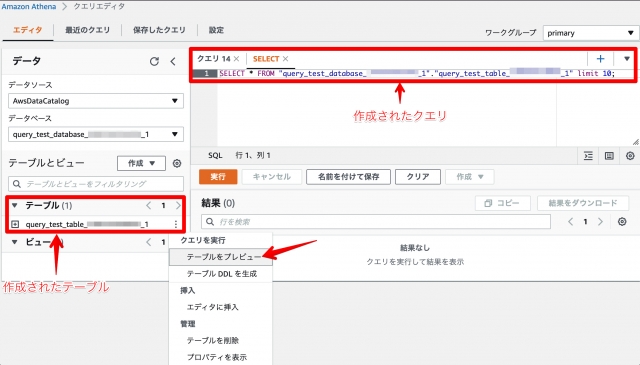Image resolution: width=640 pixels, height=365 pixels.
Task: Click the キャンセル button
Action: pyautogui.click(x=272, y=177)
